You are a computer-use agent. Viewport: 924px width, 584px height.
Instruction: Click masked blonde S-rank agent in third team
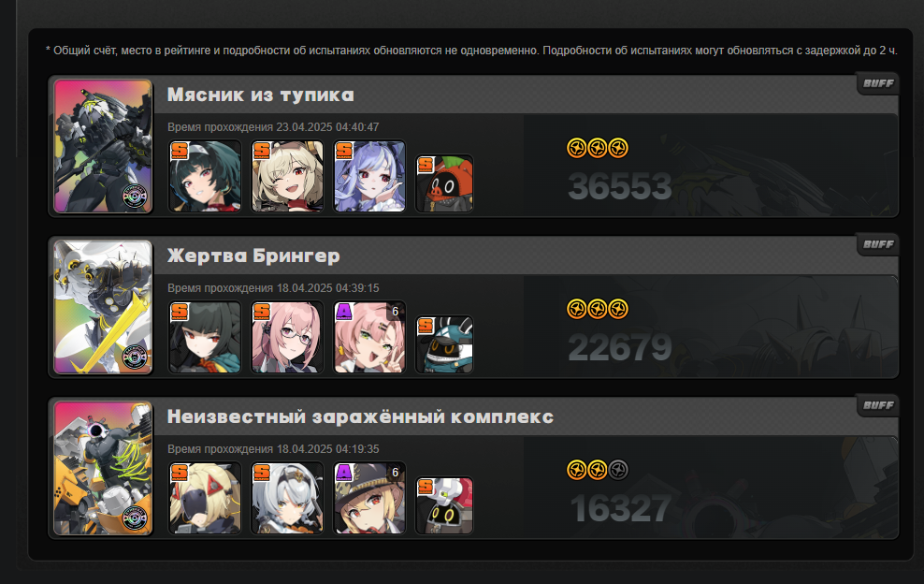coord(205,498)
